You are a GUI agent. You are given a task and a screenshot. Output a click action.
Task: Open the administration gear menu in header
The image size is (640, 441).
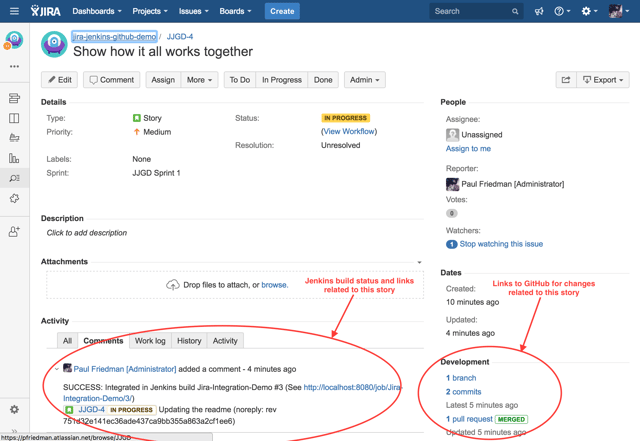point(589,11)
